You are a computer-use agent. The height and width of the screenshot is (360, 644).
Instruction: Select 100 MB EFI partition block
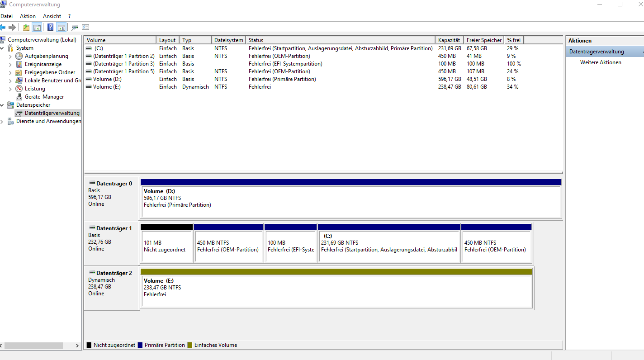(290, 243)
